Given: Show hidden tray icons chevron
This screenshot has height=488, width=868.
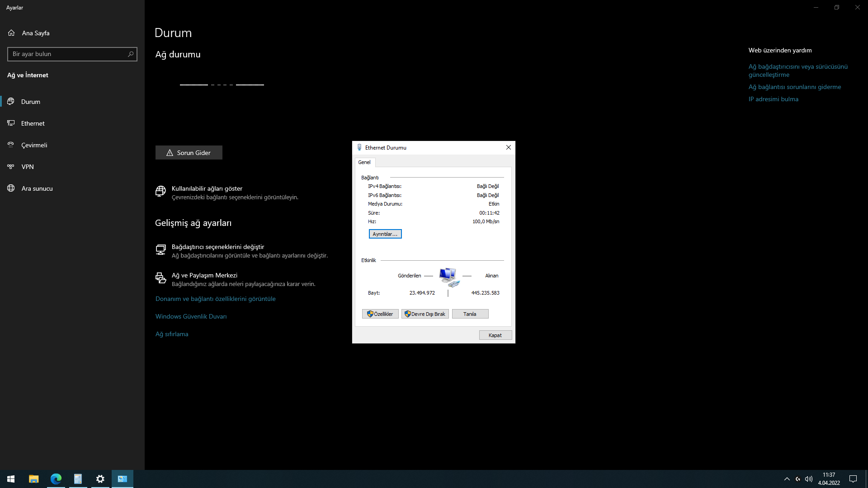Looking at the screenshot, I should click(787, 479).
